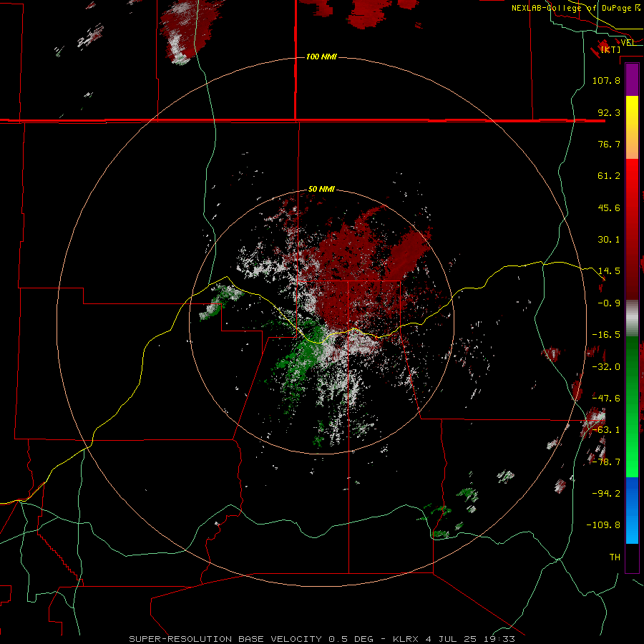Click the -47.6 velocity scale value
This screenshot has width=644, height=644.
(606, 399)
